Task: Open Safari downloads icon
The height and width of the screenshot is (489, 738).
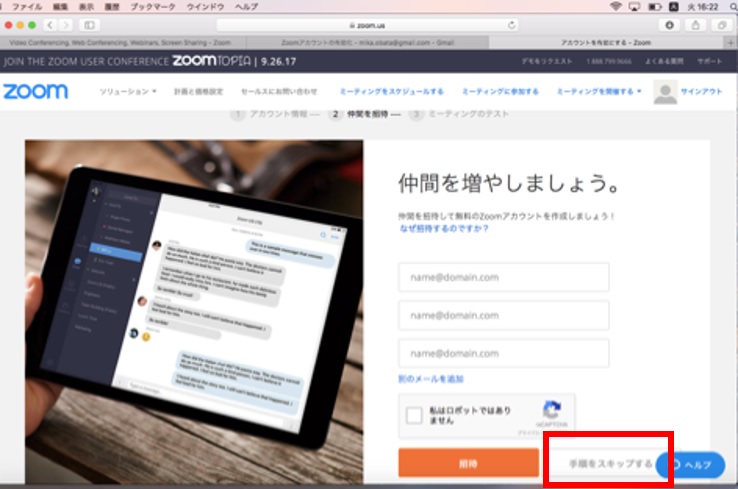Action: pyautogui.click(x=669, y=25)
